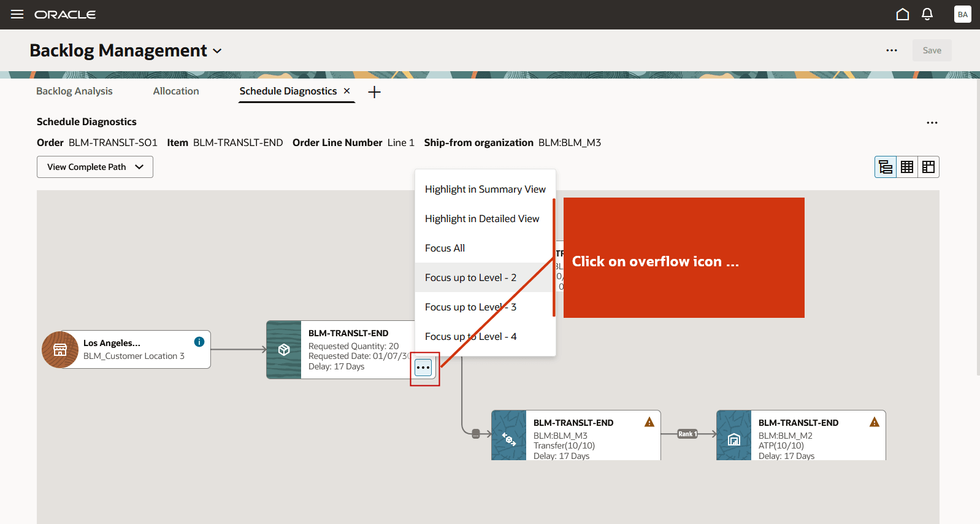Click the Schedule Diagnostics section heading

click(86, 121)
